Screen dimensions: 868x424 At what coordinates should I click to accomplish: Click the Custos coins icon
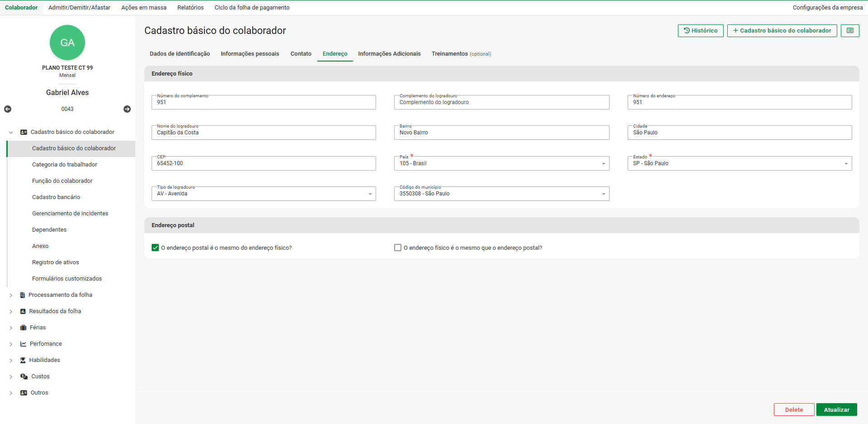(x=24, y=376)
